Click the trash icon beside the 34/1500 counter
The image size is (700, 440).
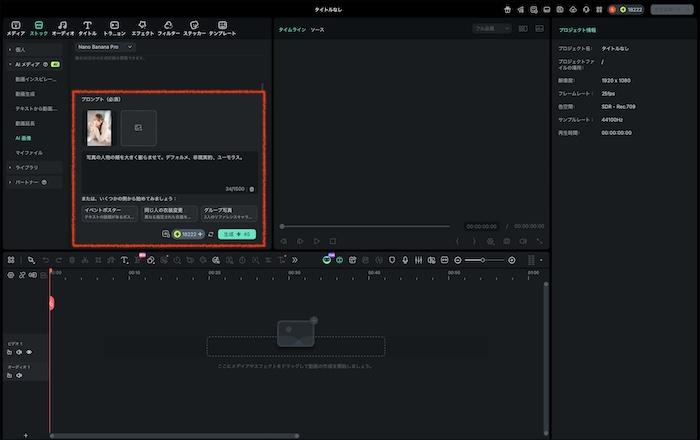(x=251, y=188)
